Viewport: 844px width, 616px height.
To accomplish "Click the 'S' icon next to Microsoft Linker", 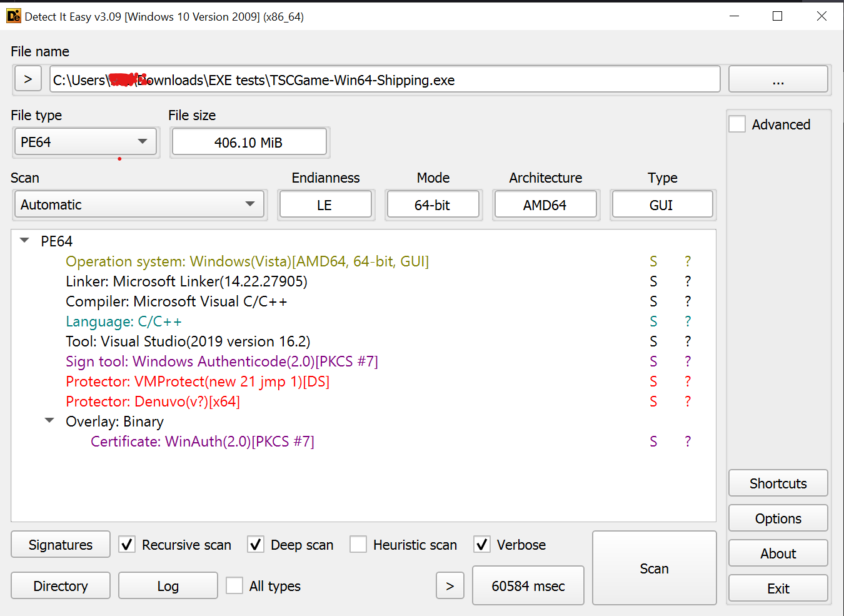I will [653, 281].
